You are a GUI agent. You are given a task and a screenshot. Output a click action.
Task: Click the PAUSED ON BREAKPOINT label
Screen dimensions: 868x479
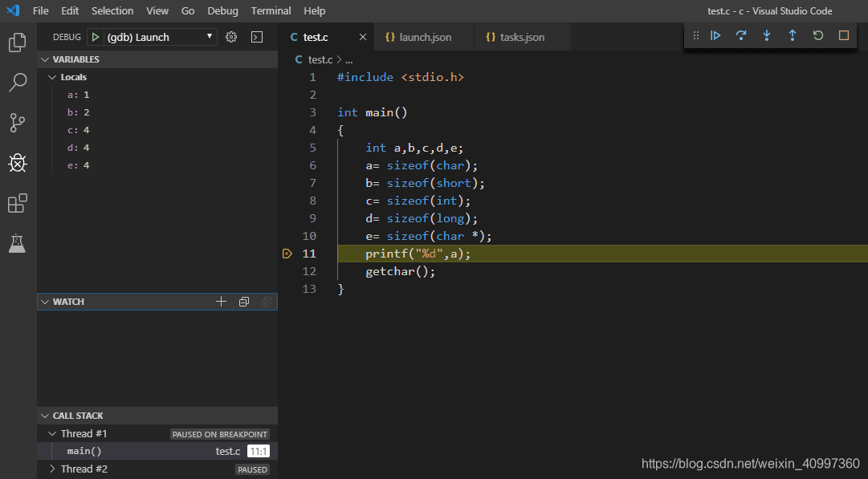click(x=220, y=434)
